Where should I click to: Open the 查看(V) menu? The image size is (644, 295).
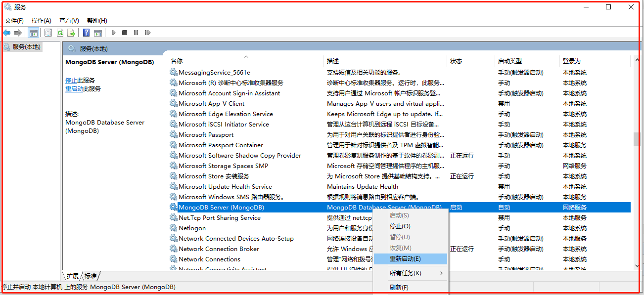pyautogui.click(x=69, y=20)
